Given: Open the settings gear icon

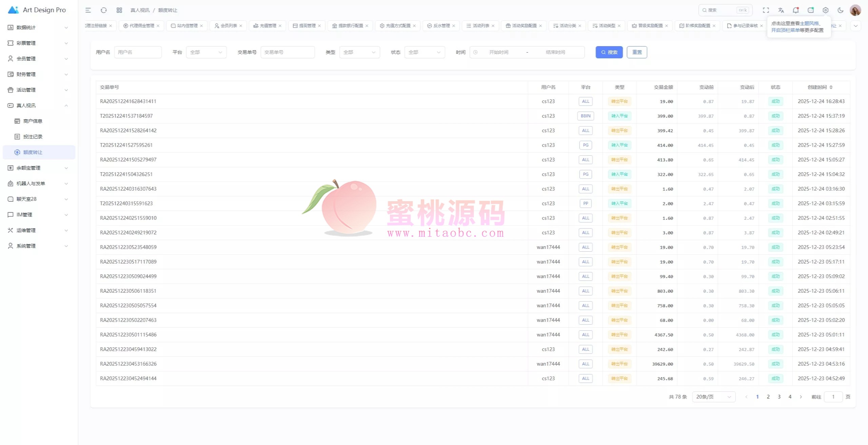Looking at the screenshot, I should click(x=826, y=10).
